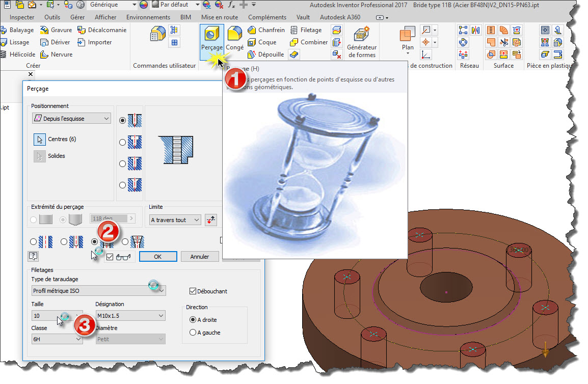This screenshot has width=588, height=384.
Task: Switch to the Inspecter tab
Action: click(22, 17)
